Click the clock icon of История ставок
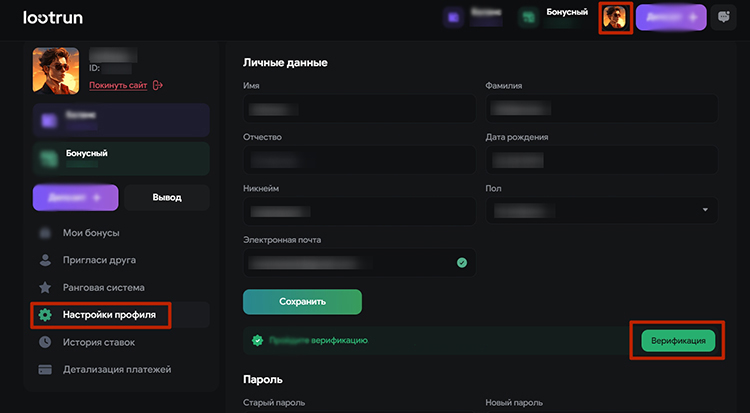Image resolution: width=750 pixels, height=413 pixels. click(x=45, y=342)
